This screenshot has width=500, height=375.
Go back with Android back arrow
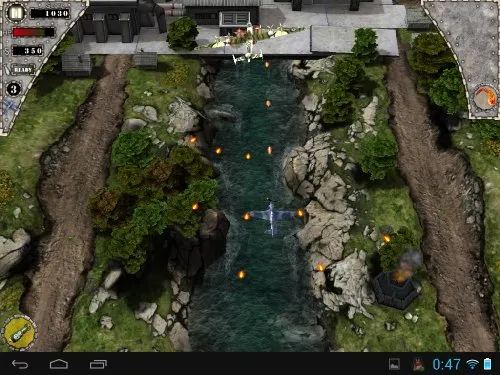[20, 364]
